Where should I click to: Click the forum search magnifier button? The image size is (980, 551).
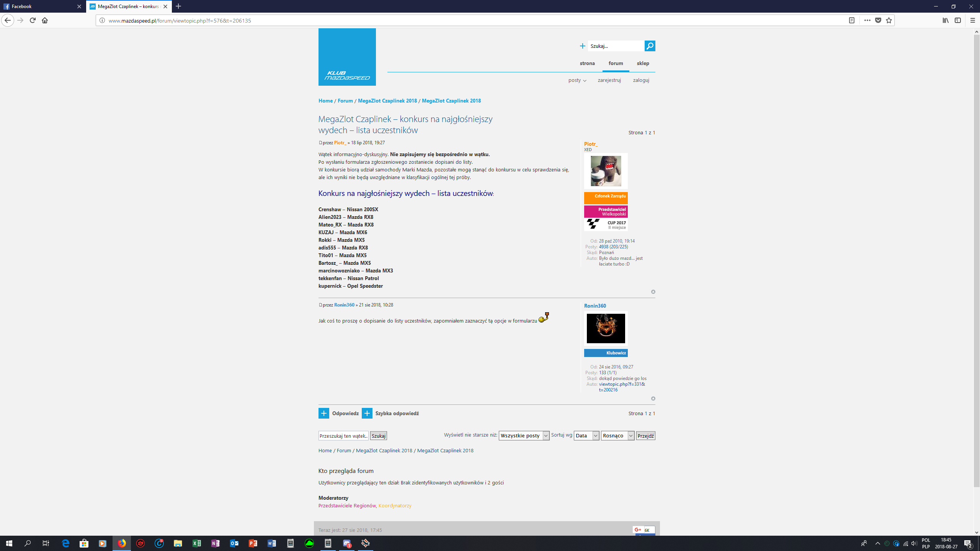click(x=650, y=46)
